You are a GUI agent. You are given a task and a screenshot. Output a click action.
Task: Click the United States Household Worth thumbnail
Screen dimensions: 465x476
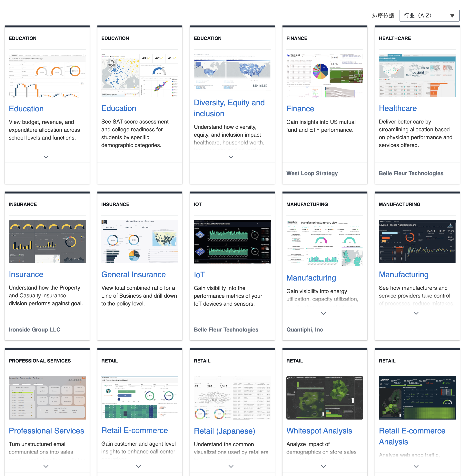(232, 73)
